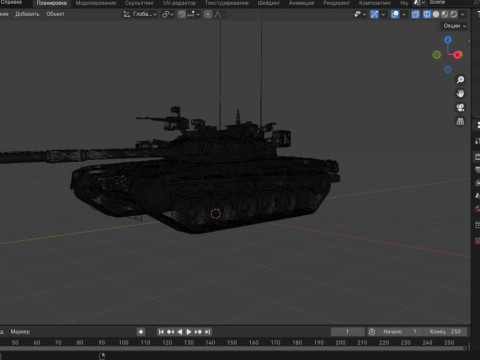480x360 pixels.
Task: Switch to the Планировка workspace tab
Action: (51, 3)
